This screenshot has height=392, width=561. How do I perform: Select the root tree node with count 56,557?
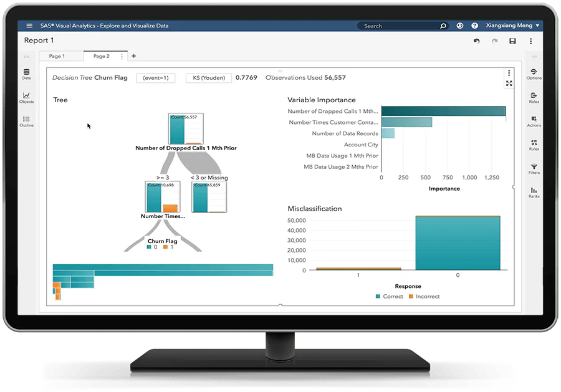tap(186, 129)
